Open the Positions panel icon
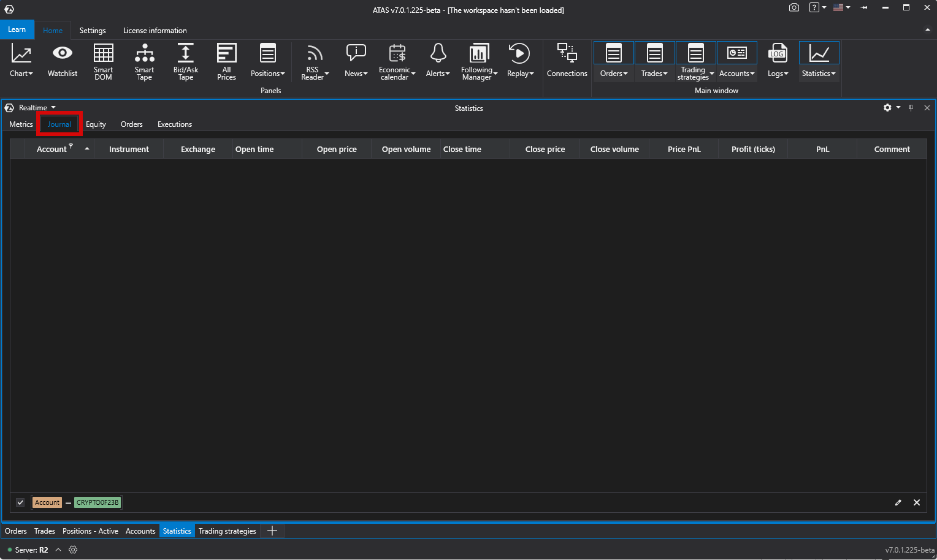 click(268, 53)
